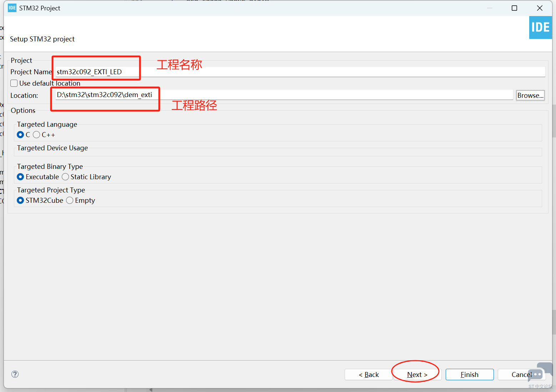Close the STM32 Project dialog
The height and width of the screenshot is (392, 556).
[540, 8]
